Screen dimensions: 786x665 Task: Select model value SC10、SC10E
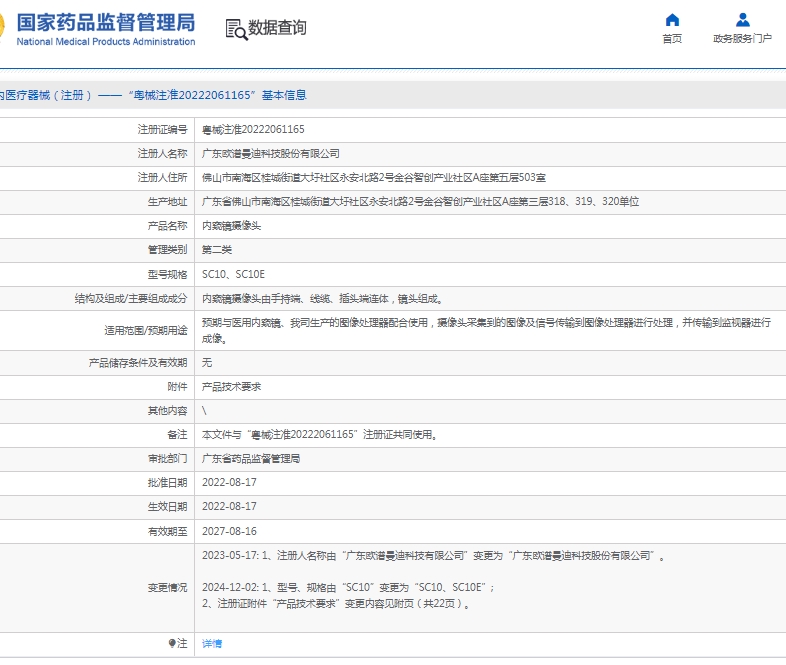pos(233,274)
